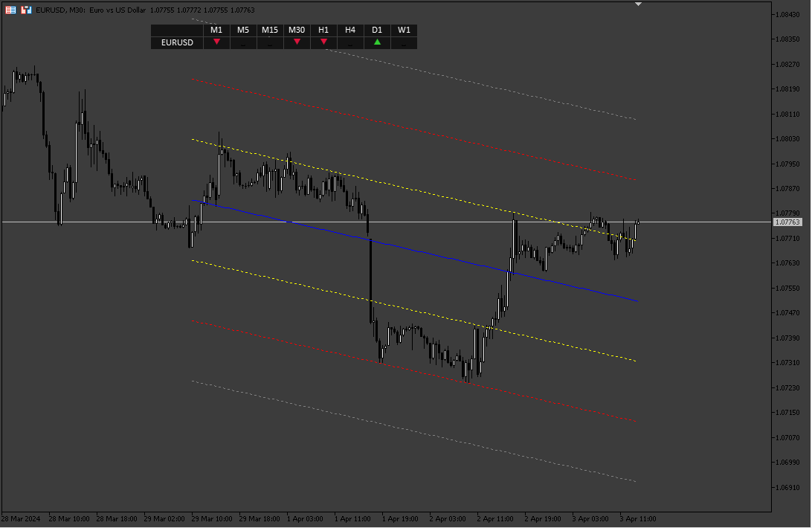Click the EURUSD symbol row label
The height and width of the screenshot is (528, 812).
[177, 42]
